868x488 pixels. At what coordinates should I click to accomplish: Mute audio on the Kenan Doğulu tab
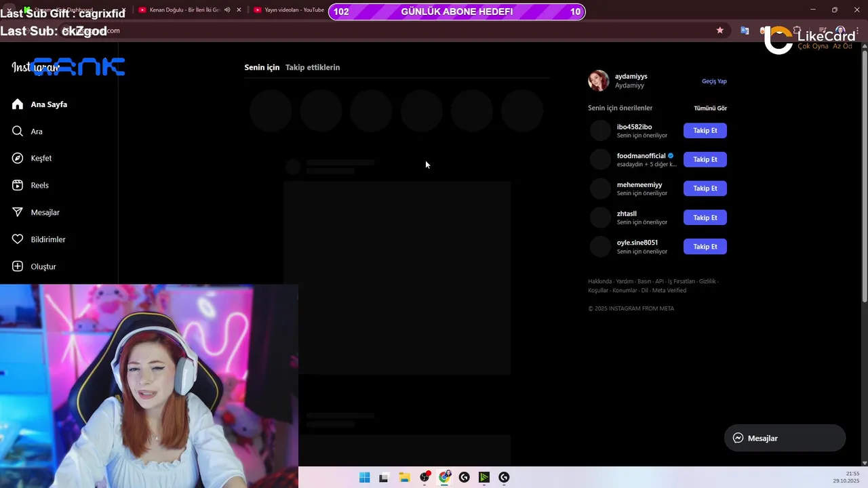(x=227, y=10)
